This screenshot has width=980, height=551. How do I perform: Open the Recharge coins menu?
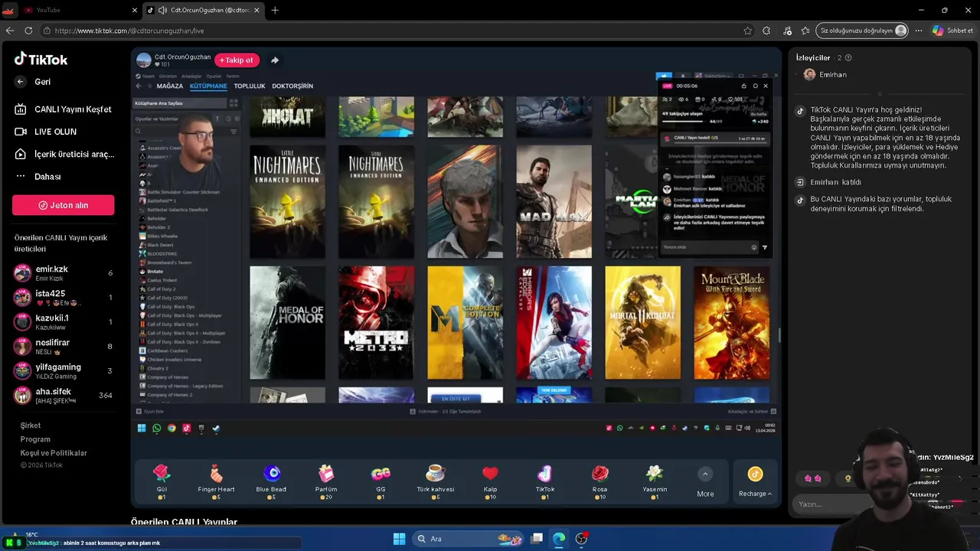[x=755, y=482]
